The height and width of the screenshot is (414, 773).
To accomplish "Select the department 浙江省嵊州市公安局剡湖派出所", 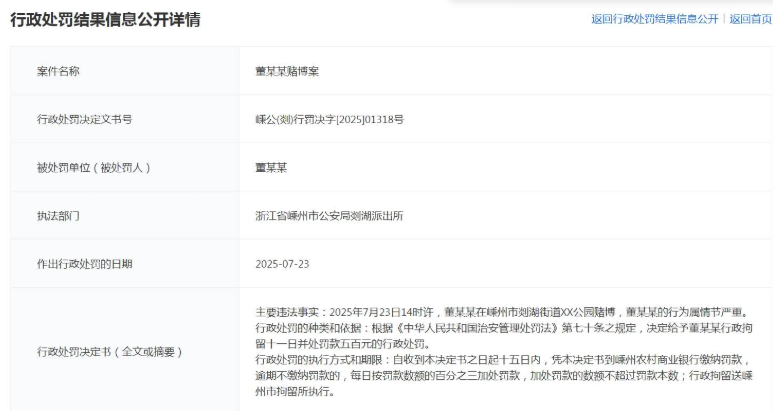I will 329,215.
